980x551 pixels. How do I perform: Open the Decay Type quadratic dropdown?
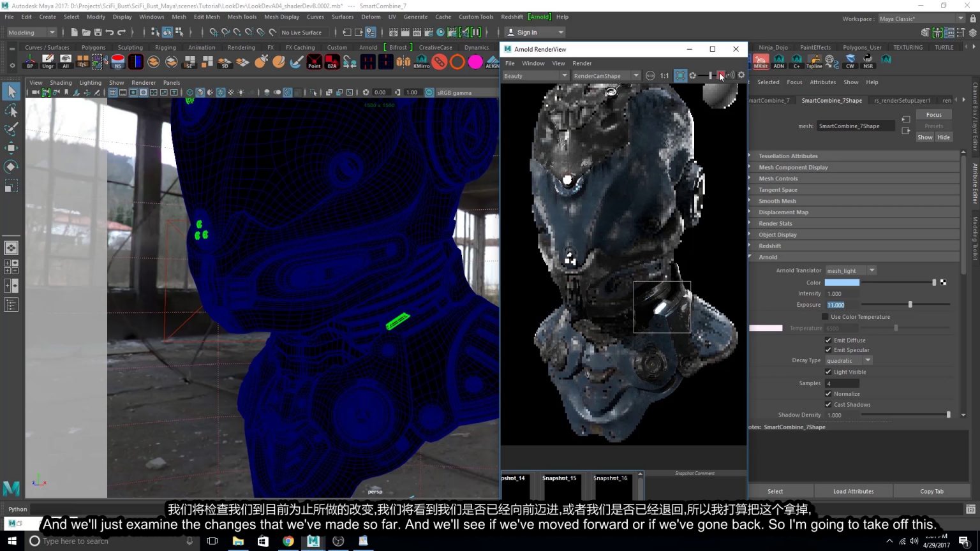(x=849, y=360)
